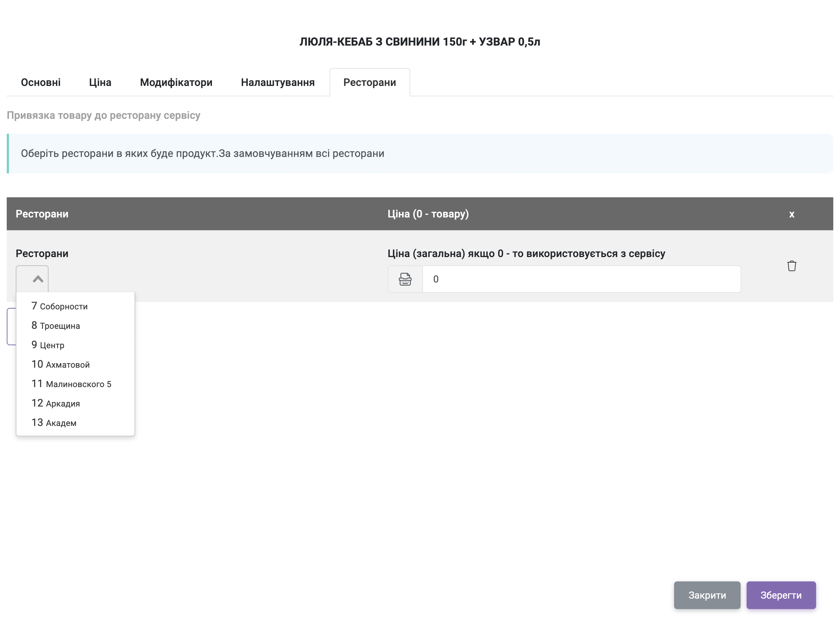Focus the price input field

click(581, 279)
